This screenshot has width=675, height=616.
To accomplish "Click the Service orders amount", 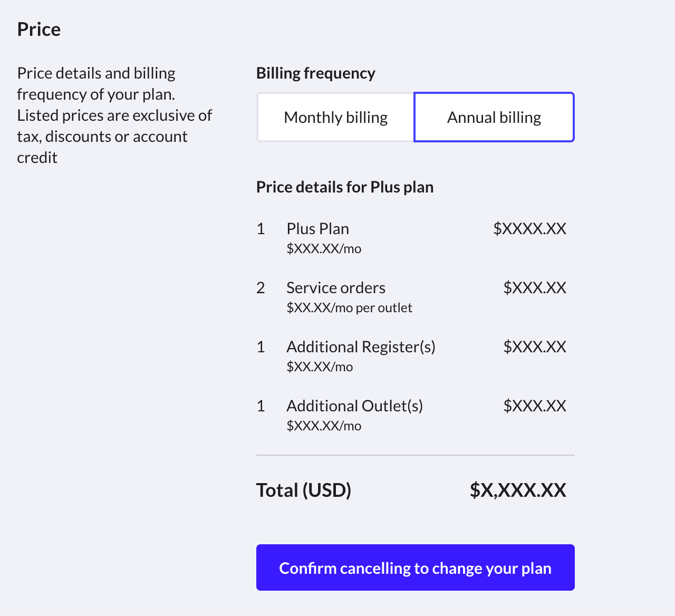I will point(534,288).
